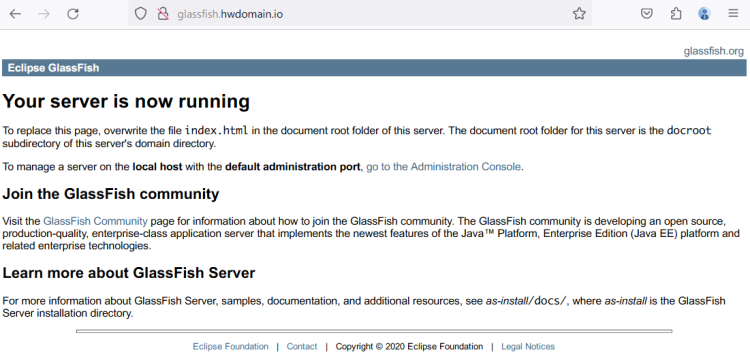Click the Join the GlassFish community heading

pos(111,194)
